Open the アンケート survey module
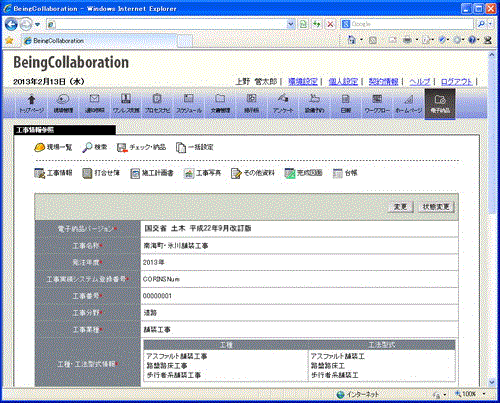Viewport: 500px width, 403px height. (x=283, y=104)
